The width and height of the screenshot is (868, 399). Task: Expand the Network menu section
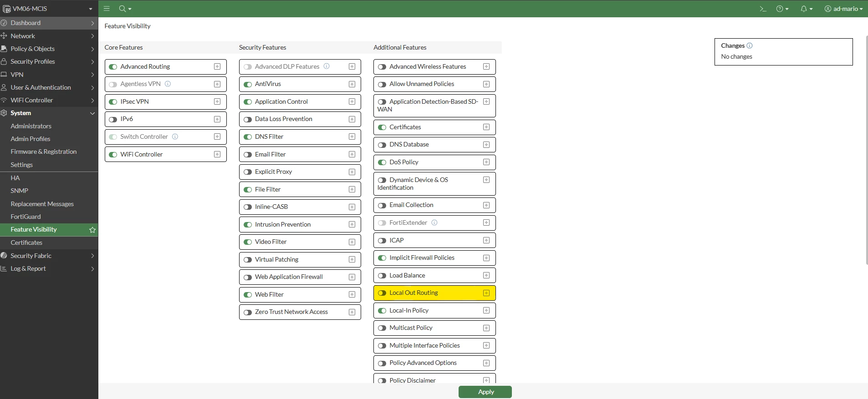(x=49, y=36)
